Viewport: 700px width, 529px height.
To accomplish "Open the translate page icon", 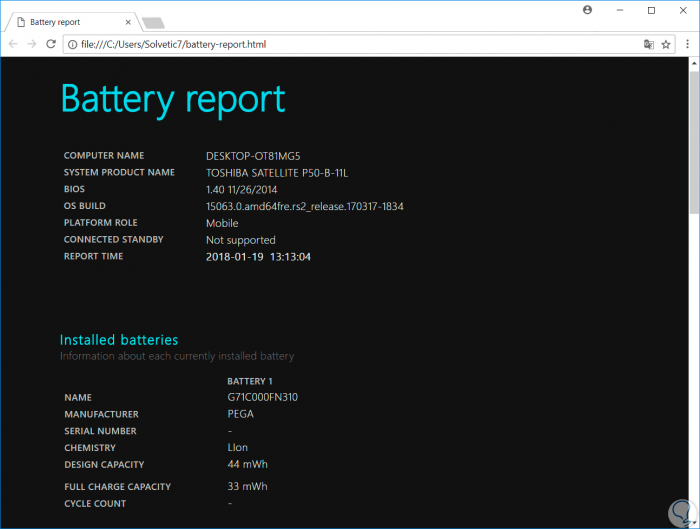I will pyautogui.click(x=649, y=44).
